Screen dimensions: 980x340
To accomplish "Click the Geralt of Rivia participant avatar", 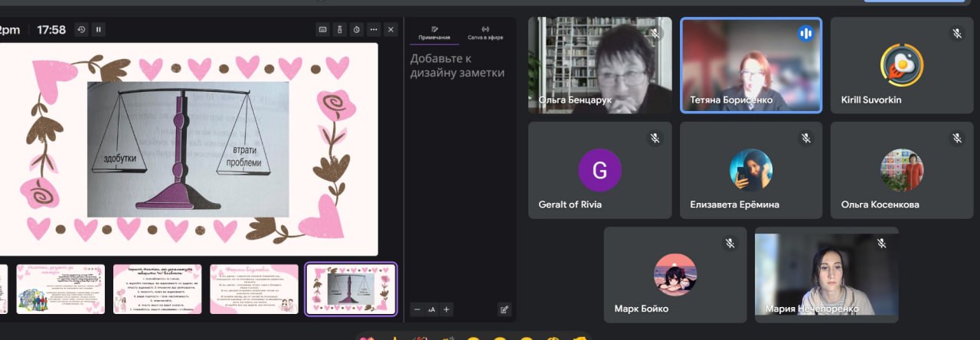I will point(599,170).
